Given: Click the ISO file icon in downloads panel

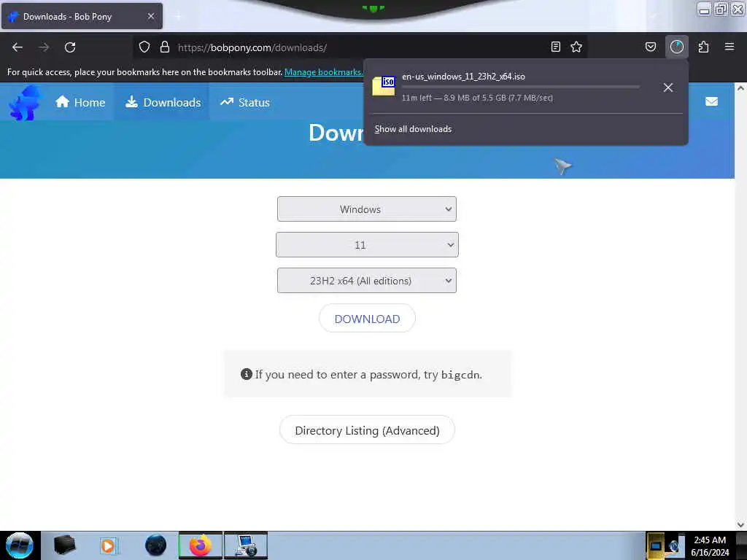Looking at the screenshot, I should 384,86.
